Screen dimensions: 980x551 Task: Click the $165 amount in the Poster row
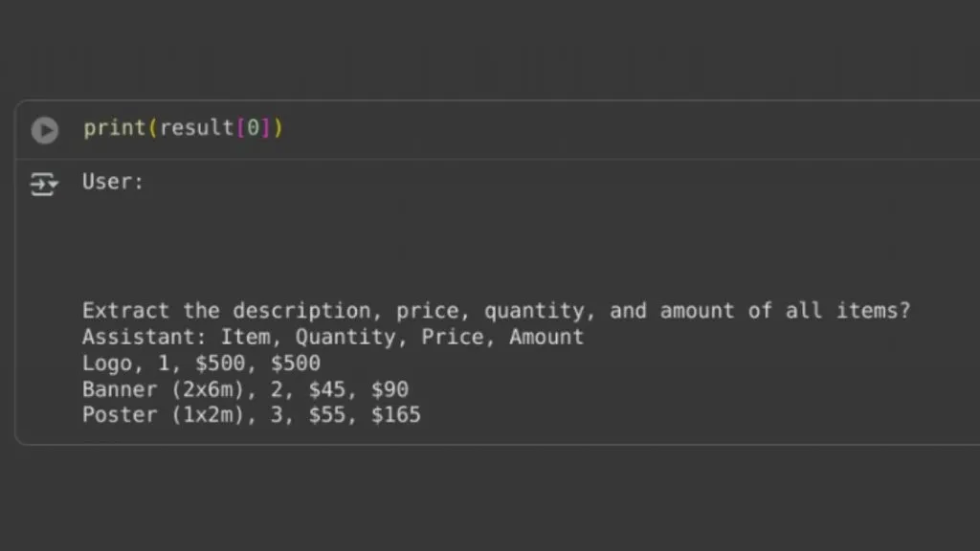point(396,415)
